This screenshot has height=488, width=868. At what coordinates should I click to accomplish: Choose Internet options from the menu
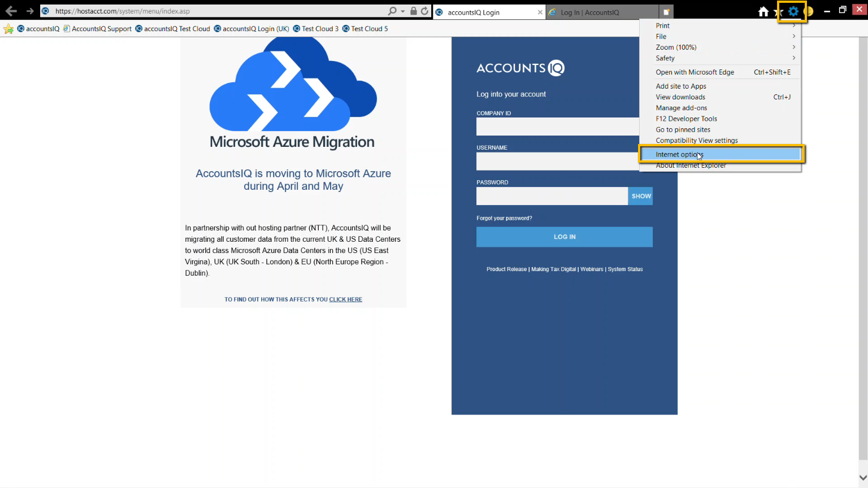[x=721, y=154]
